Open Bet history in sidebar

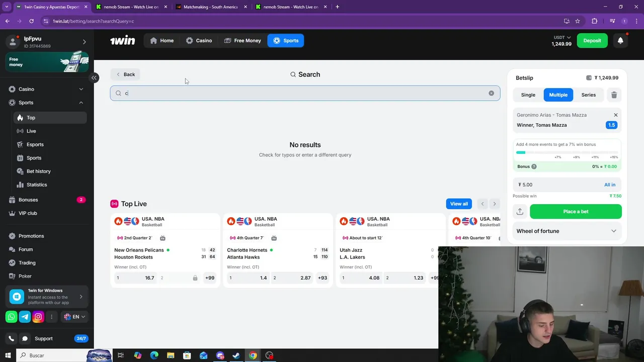50,171
